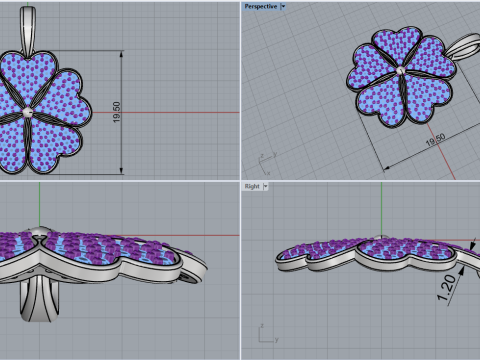480x360 pixels.
Task: Select the Right viewport title label
Action: pyautogui.click(x=252, y=186)
